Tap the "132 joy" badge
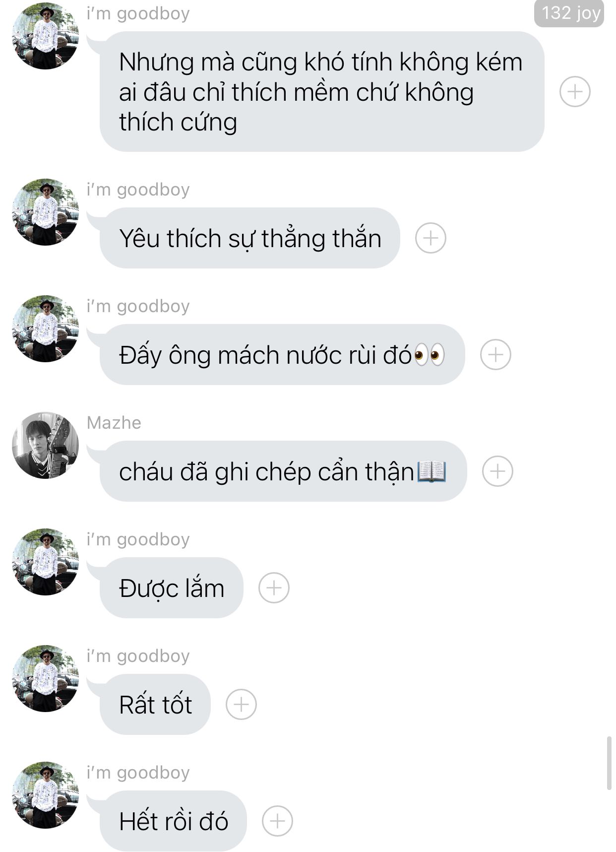Image resolution: width=616 pixels, height=852 pixels. (x=569, y=13)
